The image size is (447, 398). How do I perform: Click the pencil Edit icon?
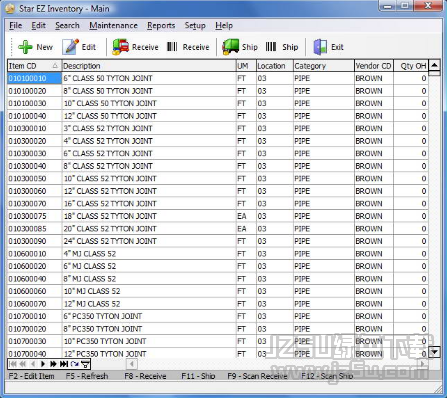point(70,47)
